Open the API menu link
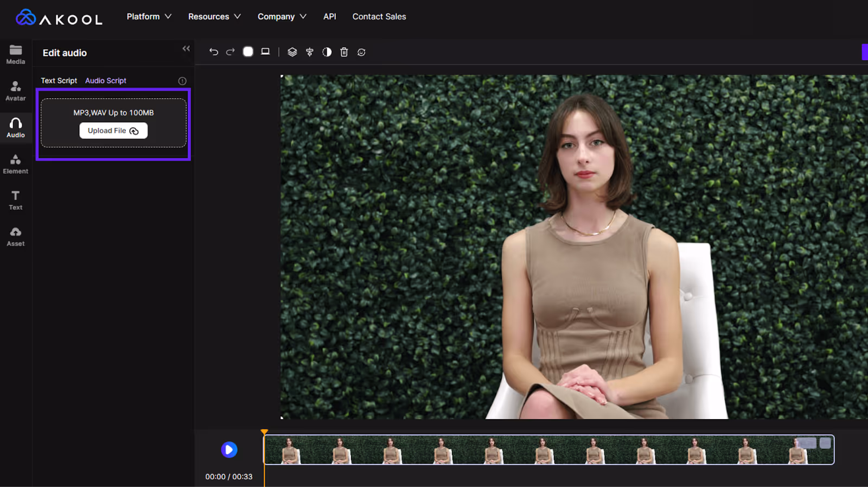Screen dimensions: 868x487 tap(330, 16)
